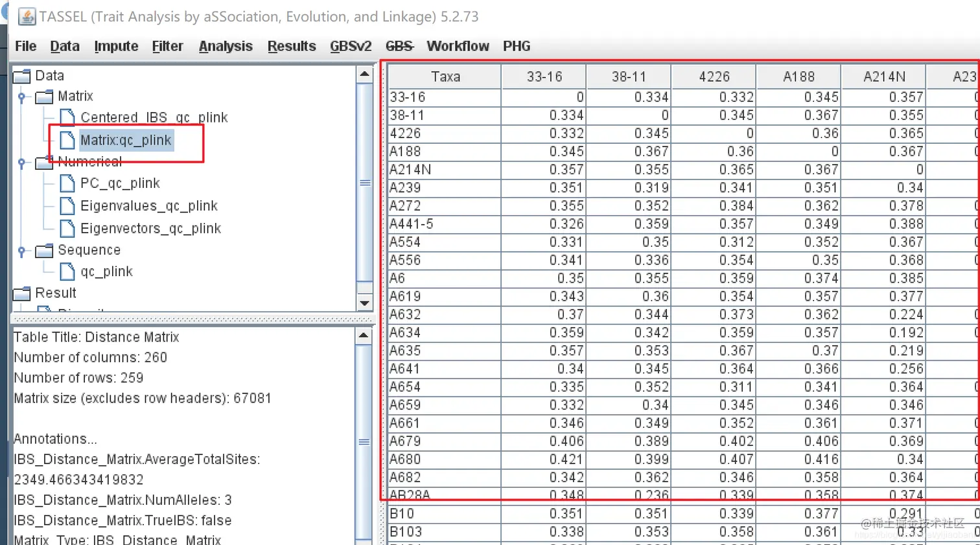
Task: Select Matrix:qc_plink dataset
Action: coord(126,140)
